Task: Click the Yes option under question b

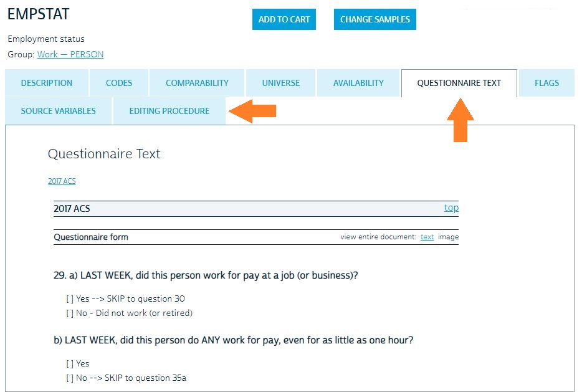Action: point(78,364)
